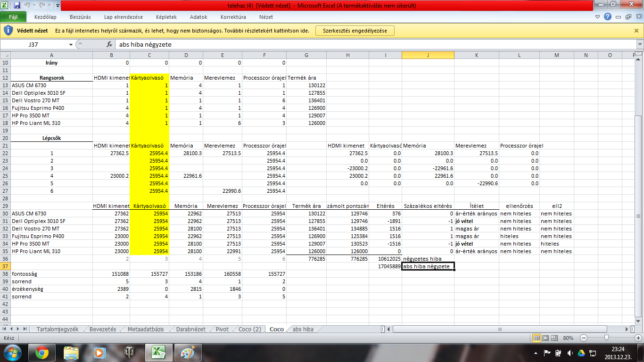The width and height of the screenshot is (644, 362).
Task: Select cell containing 17045889
Action: 386,266
